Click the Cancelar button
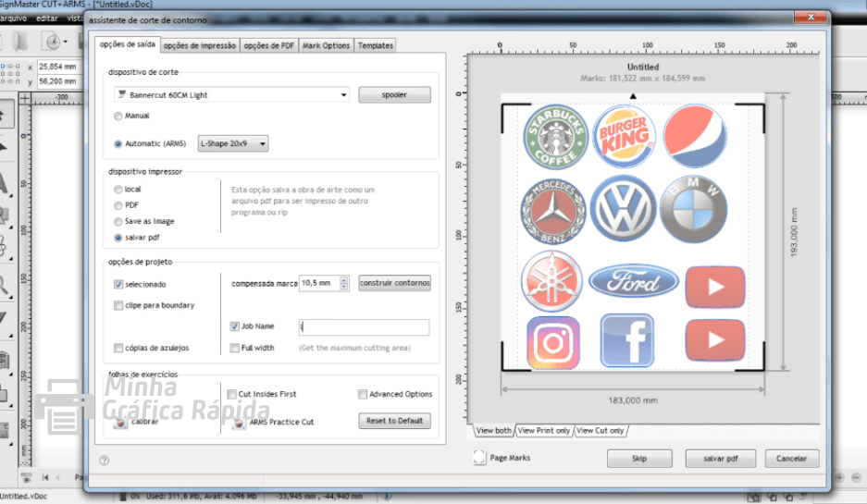The height and width of the screenshot is (504, 867). point(791,459)
